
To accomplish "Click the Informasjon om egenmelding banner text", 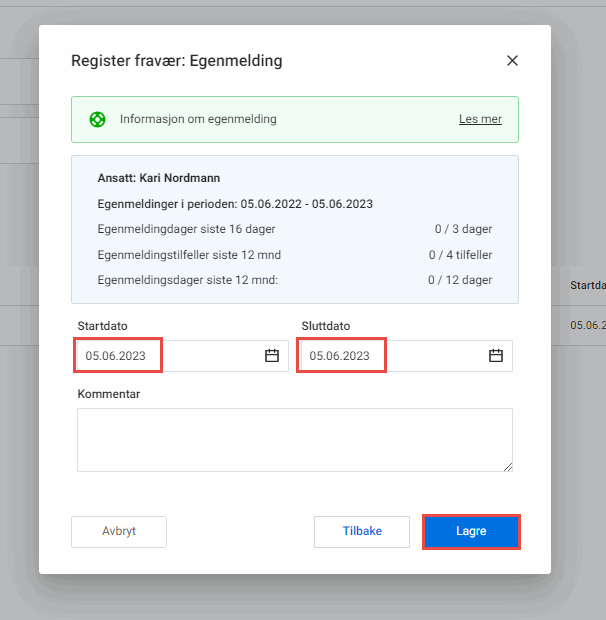I will click(198, 119).
